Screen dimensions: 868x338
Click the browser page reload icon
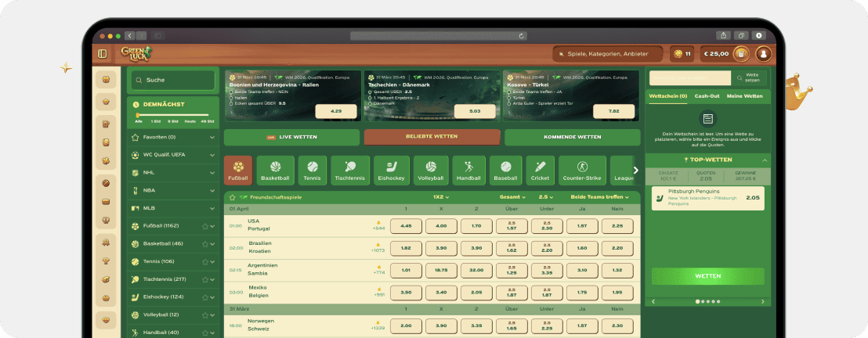click(521, 36)
